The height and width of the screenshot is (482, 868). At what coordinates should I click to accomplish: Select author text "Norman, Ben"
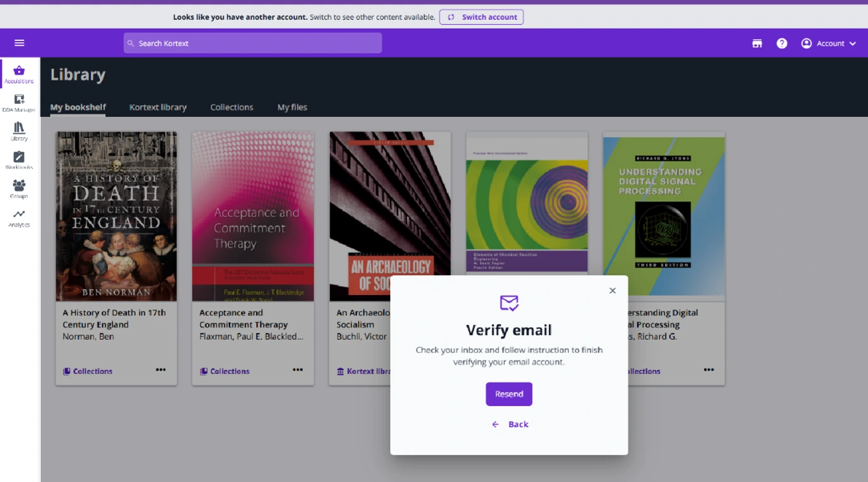88,337
